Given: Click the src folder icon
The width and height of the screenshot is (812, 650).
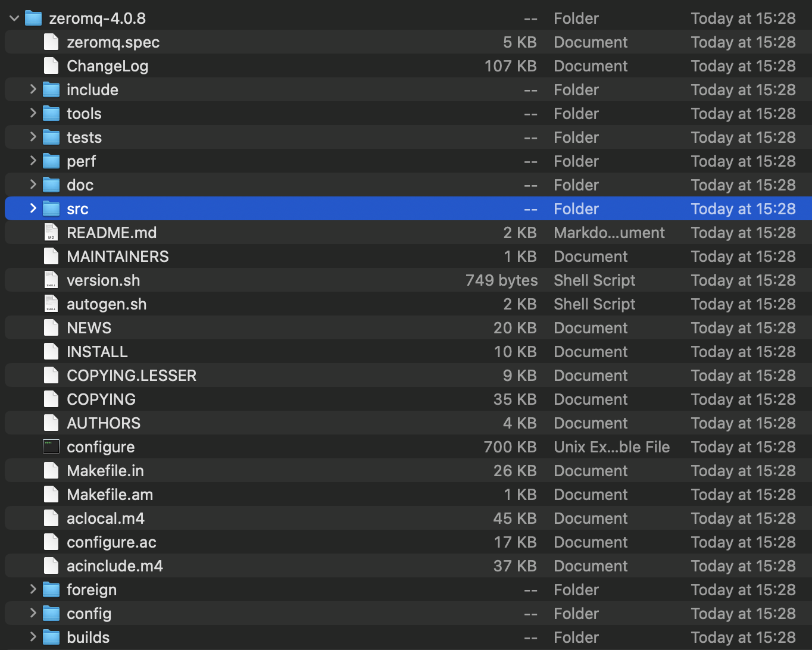Looking at the screenshot, I should click(x=51, y=209).
